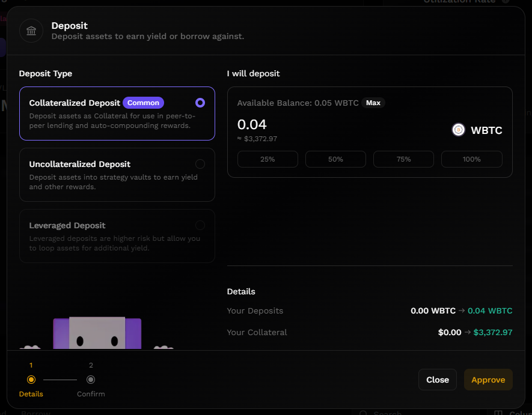The width and height of the screenshot is (532, 415).
Task: Select the Collateralized Deposit radio button
Action: (x=200, y=103)
